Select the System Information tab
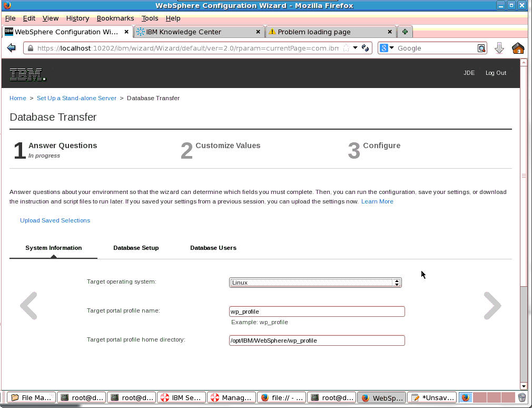 54,248
